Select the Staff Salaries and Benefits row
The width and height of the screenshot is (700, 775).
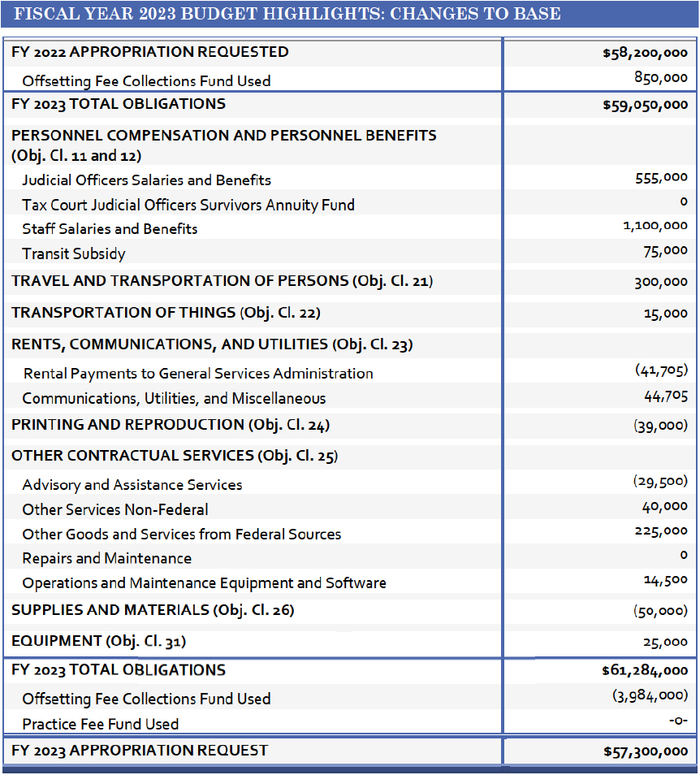(x=110, y=229)
